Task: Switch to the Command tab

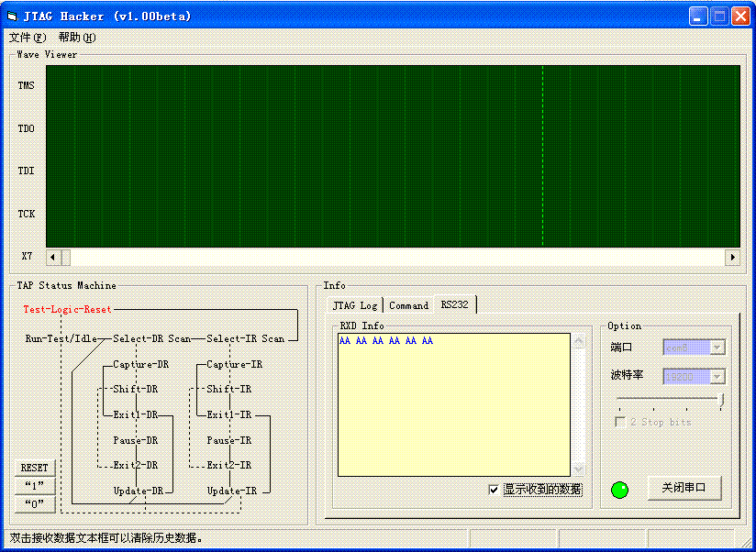Action: [x=408, y=305]
